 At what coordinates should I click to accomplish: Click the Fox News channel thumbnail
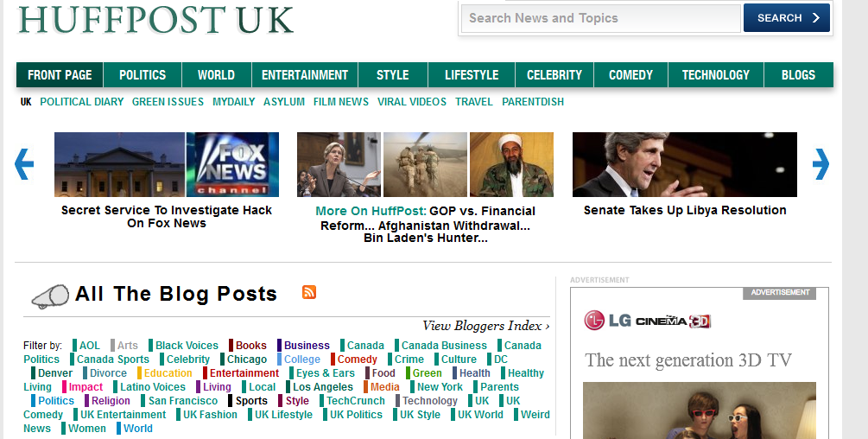(232, 164)
